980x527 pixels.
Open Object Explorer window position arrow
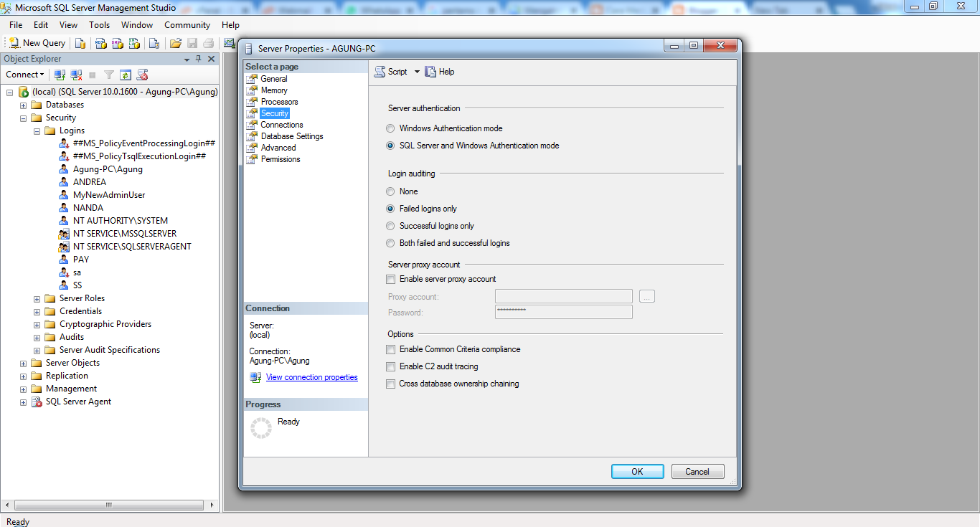187,59
